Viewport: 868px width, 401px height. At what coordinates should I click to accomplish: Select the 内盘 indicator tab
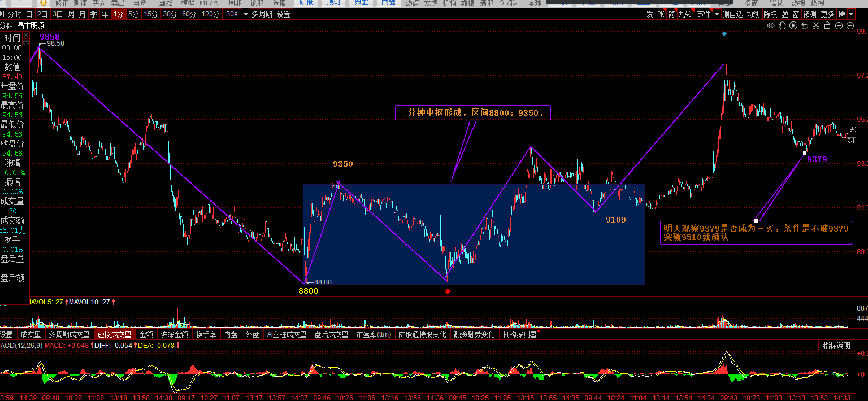(x=231, y=334)
